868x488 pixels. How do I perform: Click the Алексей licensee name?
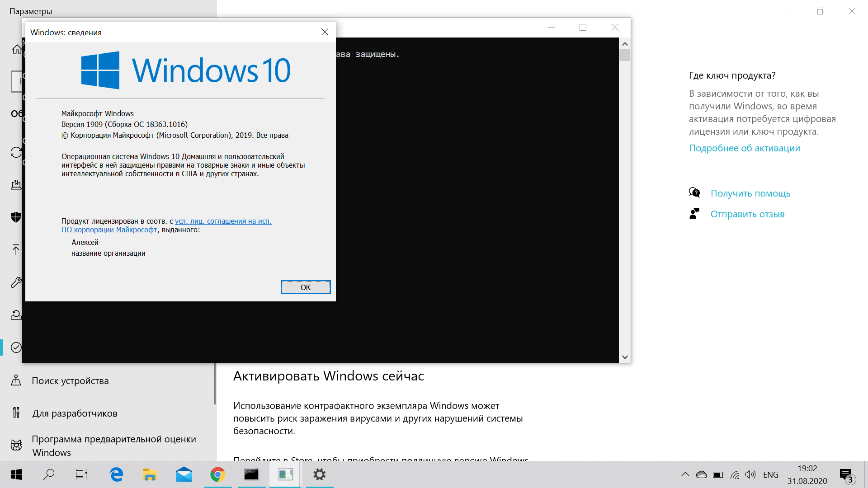click(x=85, y=242)
